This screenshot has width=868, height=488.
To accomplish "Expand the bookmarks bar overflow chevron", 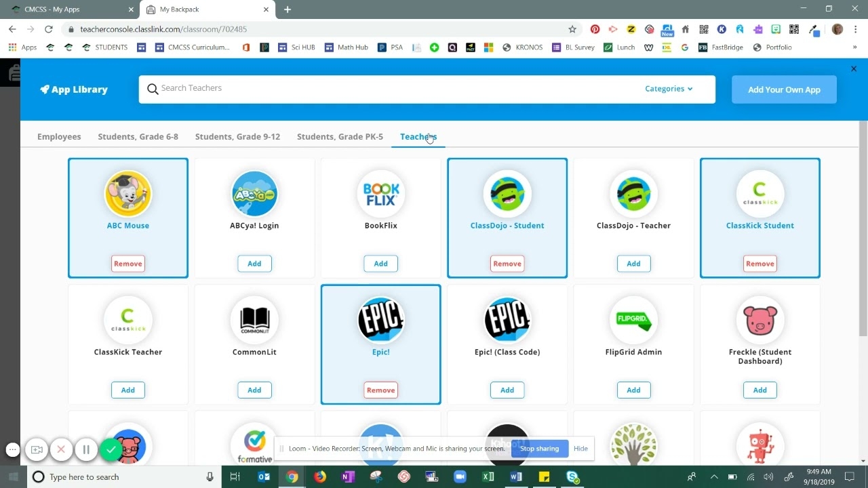I will pos(856,47).
